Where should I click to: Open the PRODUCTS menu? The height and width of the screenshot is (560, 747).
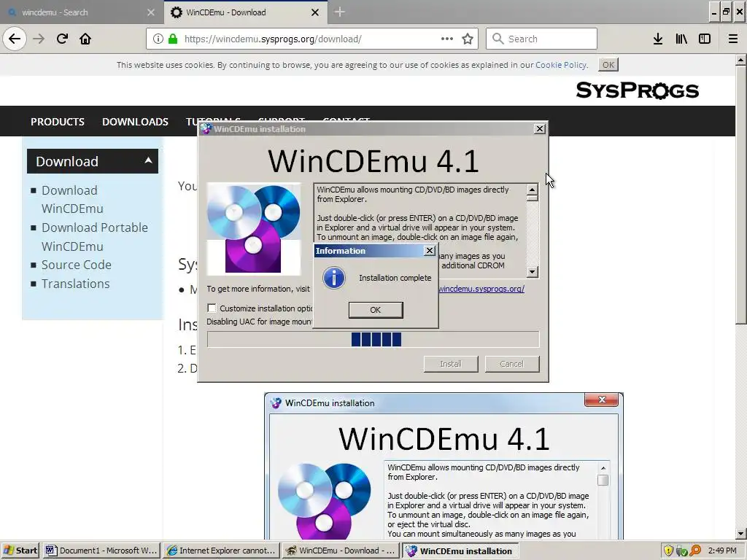tap(58, 122)
